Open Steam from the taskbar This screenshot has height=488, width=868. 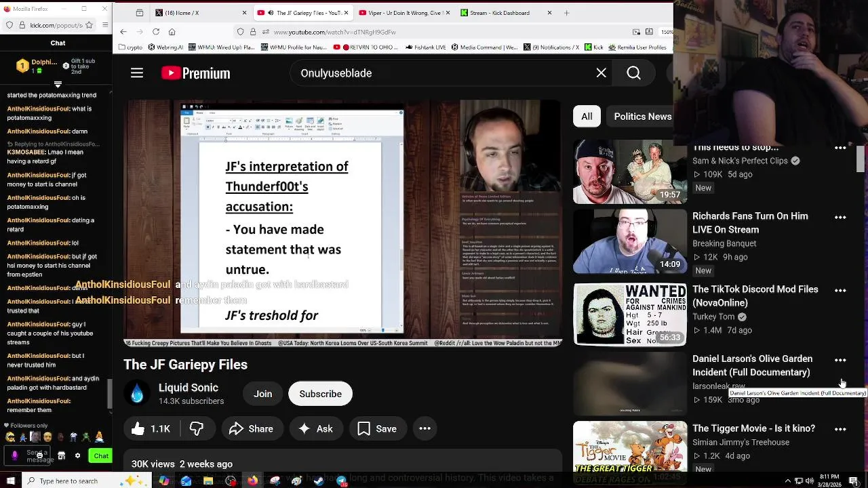point(319,481)
